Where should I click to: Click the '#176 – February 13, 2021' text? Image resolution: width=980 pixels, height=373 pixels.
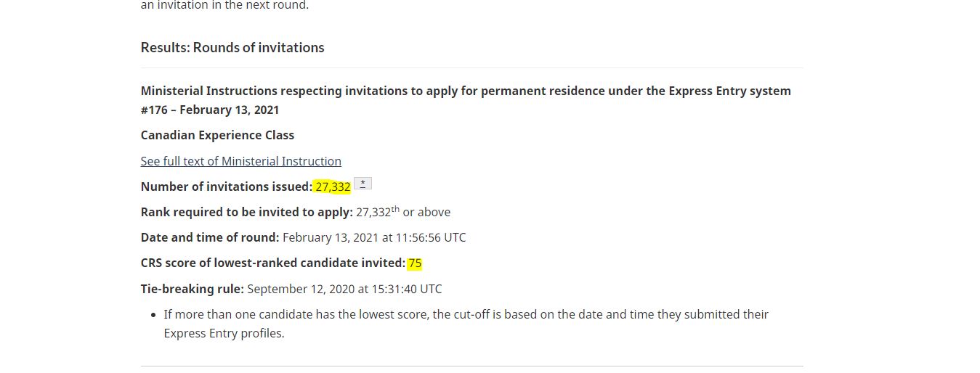click(210, 110)
